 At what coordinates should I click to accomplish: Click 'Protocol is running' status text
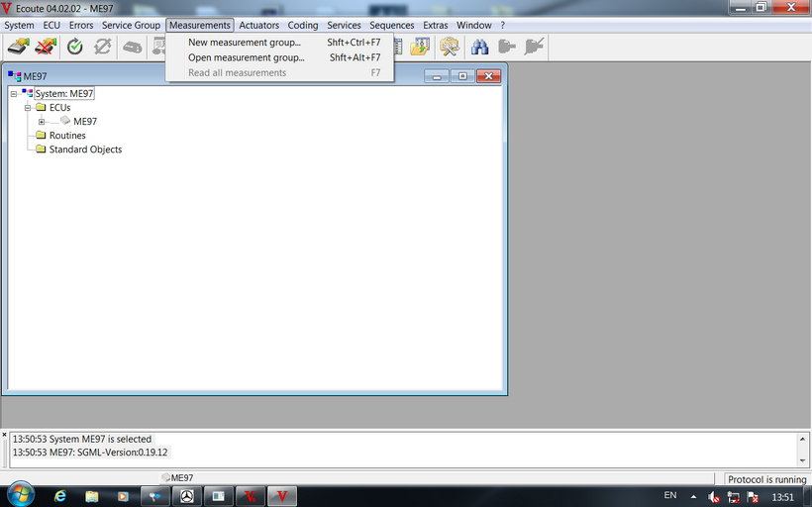(x=767, y=479)
